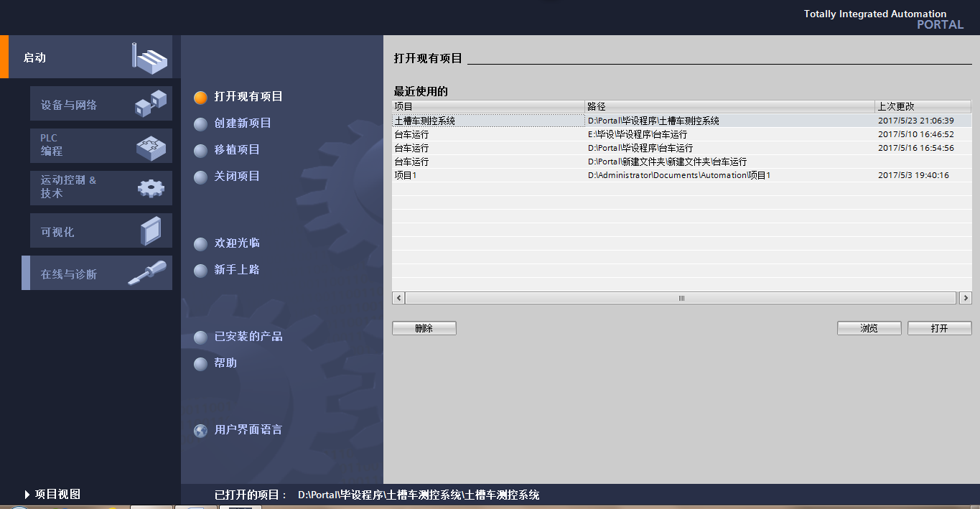Open 用户界面语言 setting
The height and width of the screenshot is (509, 980).
[x=248, y=429]
